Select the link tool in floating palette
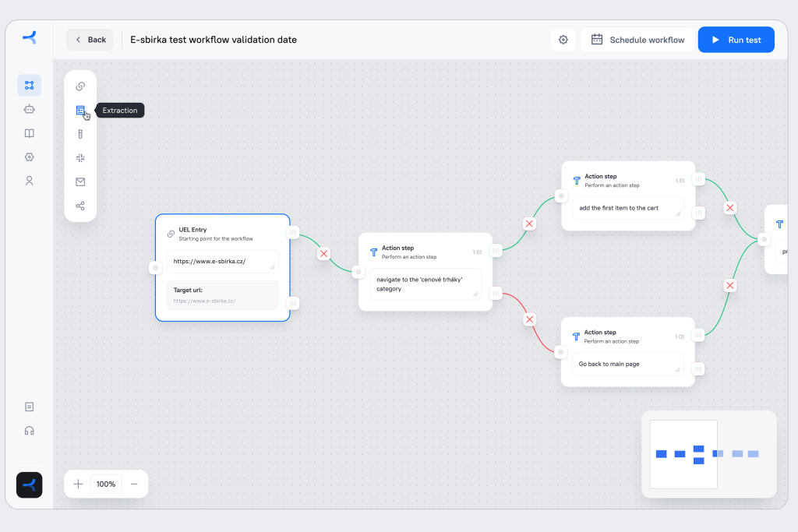Image resolution: width=798 pixels, height=532 pixels. click(80, 86)
